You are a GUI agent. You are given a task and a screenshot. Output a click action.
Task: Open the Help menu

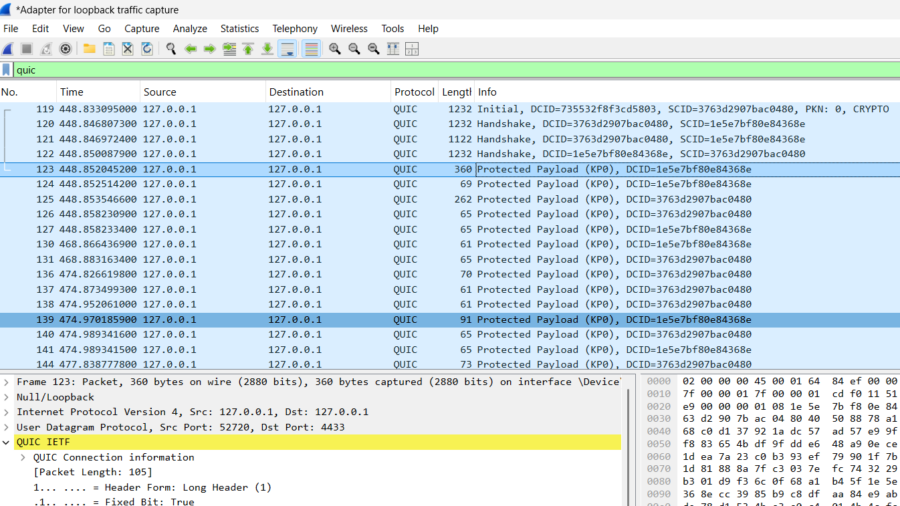428,29
